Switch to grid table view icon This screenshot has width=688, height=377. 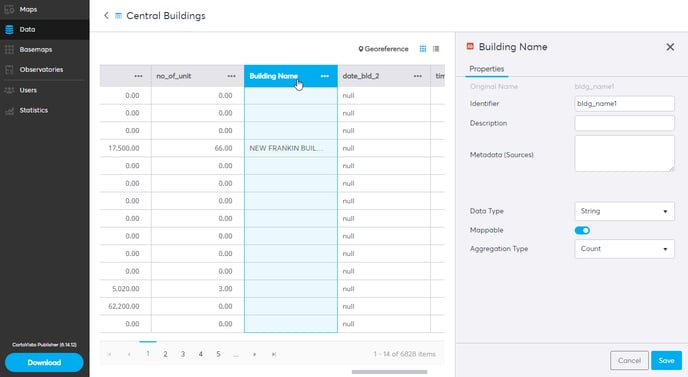point(423,49)
